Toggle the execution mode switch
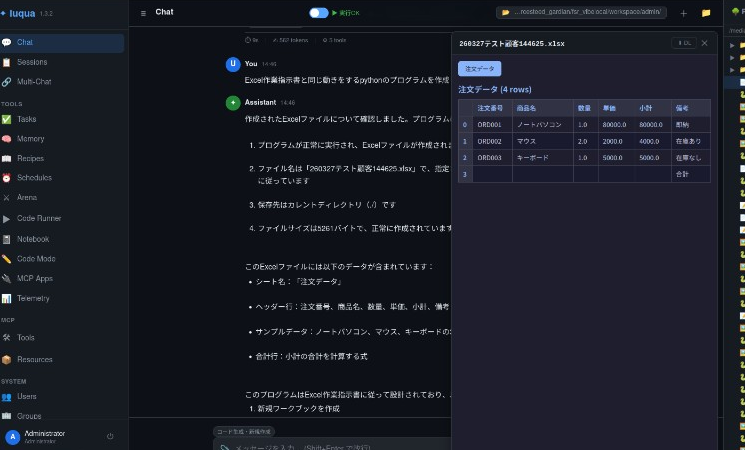This screenshot has width=745, height=450. pos(319,13)
